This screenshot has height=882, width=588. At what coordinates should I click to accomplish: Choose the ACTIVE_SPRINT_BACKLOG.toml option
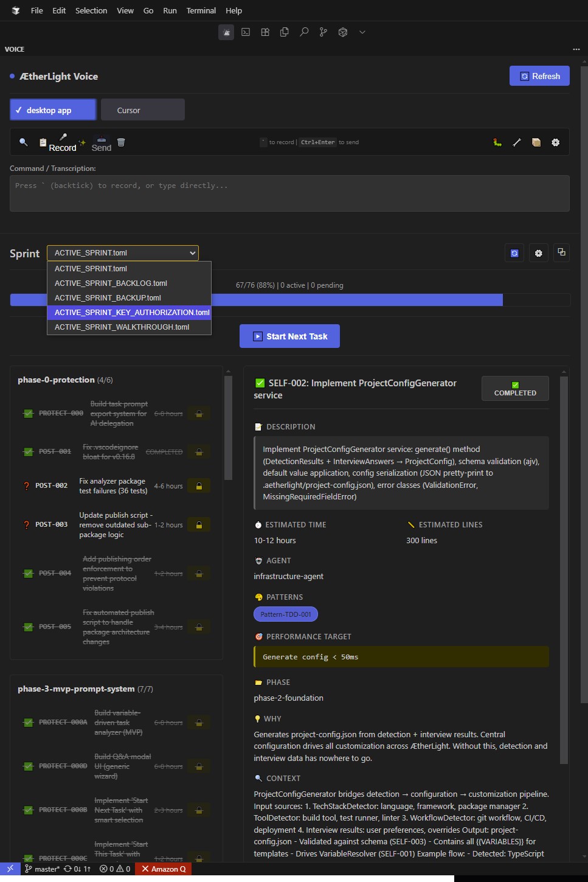[x=111, y=283]
